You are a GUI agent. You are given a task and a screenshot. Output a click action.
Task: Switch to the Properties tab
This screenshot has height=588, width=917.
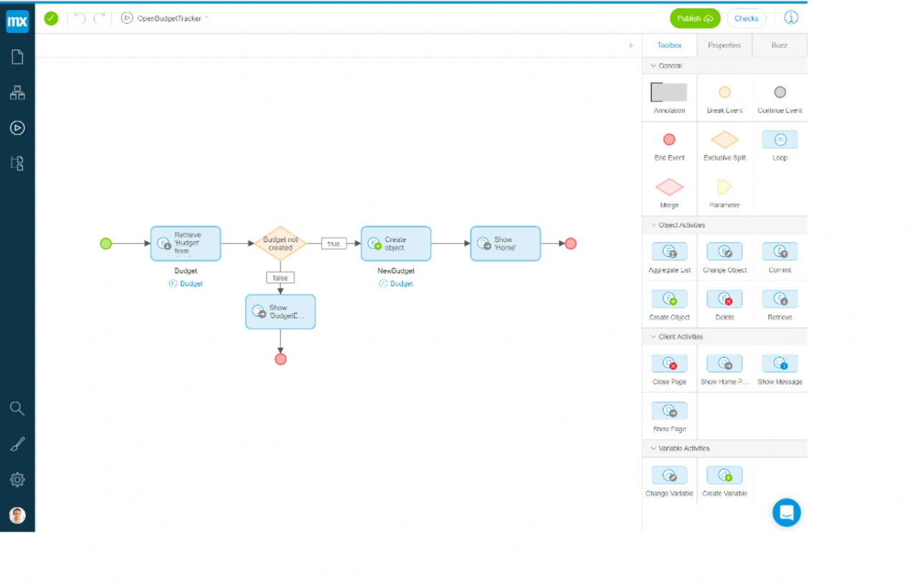[x=724, y=45]
